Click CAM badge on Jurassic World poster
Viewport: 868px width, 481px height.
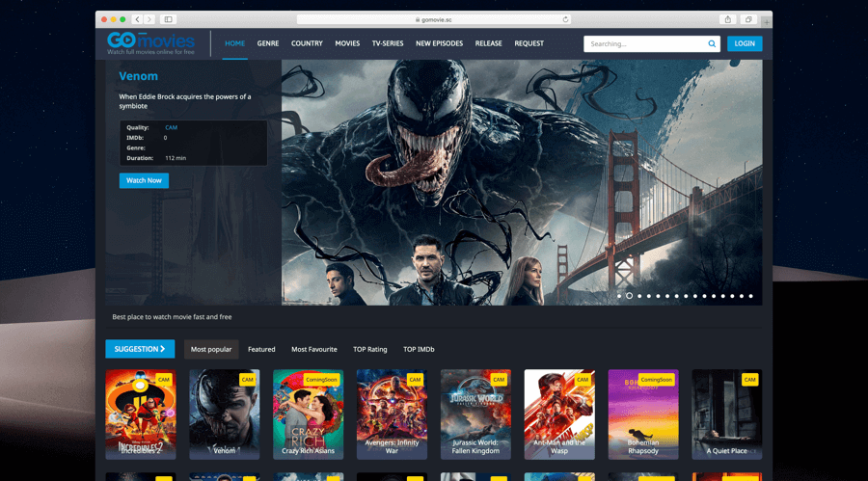tap(499, 380)
